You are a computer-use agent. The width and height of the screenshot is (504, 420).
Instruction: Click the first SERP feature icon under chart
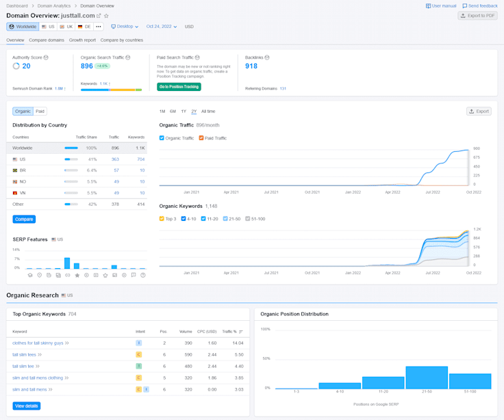30,275
